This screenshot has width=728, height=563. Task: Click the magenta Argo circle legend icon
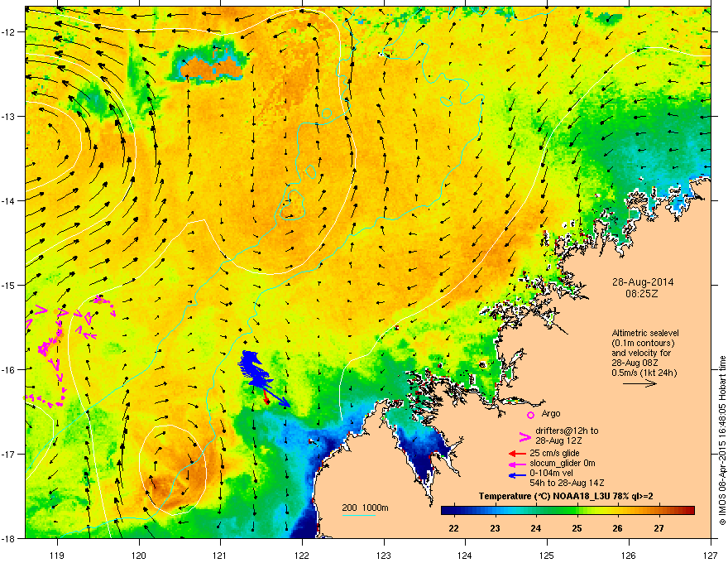tap(530, 415)
